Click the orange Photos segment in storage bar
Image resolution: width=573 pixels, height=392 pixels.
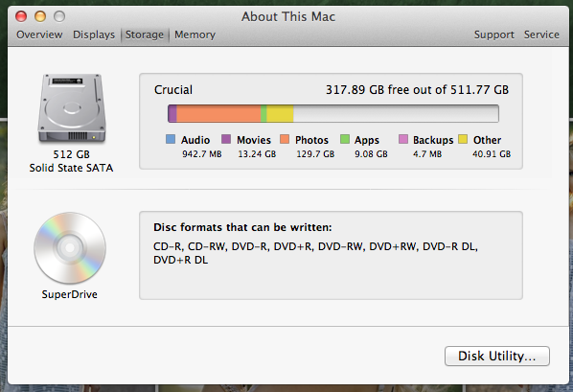pos(218,114)
